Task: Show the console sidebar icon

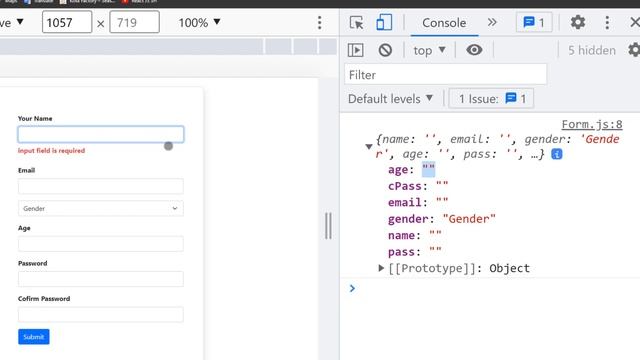Action: click(356, 50)
